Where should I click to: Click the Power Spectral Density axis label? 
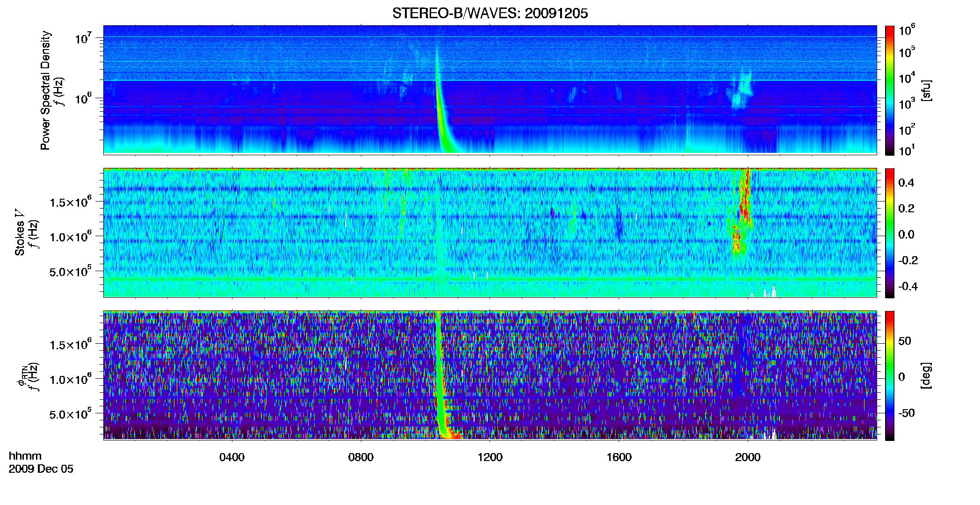(x=45, y=90)
